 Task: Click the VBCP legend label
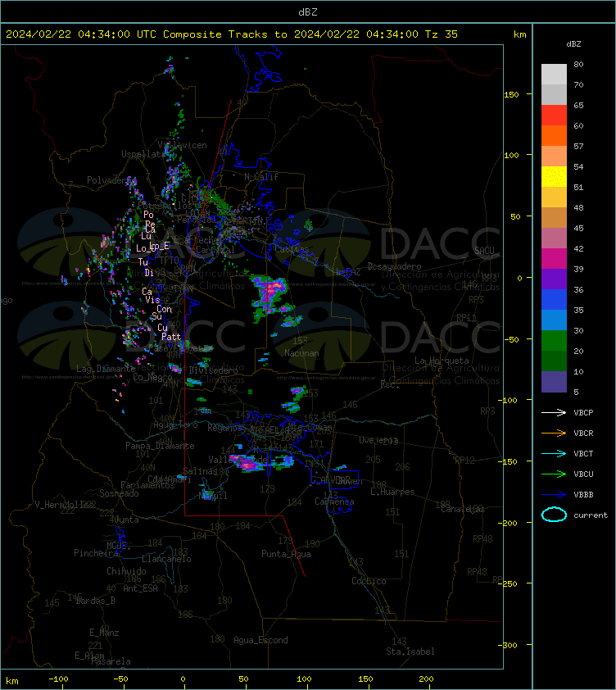(583, 413)
